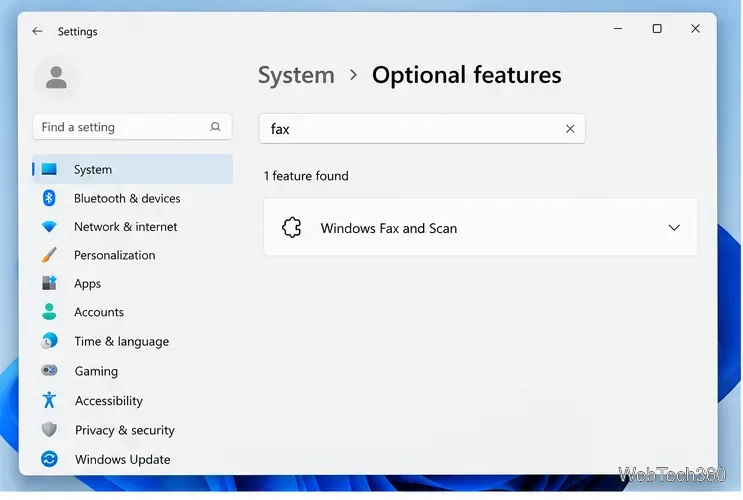Click the Apps icon in sidebar

point(49,283)
